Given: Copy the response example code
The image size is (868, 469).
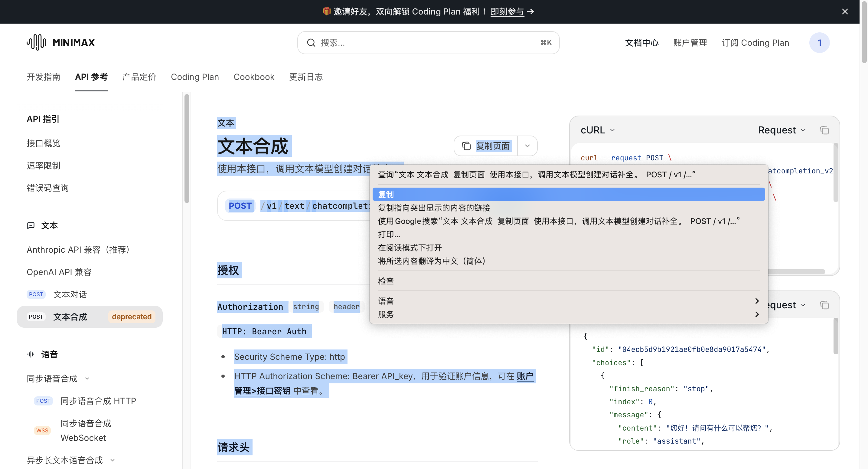Looking at the screenshot, I should click(x=824, y=305).
